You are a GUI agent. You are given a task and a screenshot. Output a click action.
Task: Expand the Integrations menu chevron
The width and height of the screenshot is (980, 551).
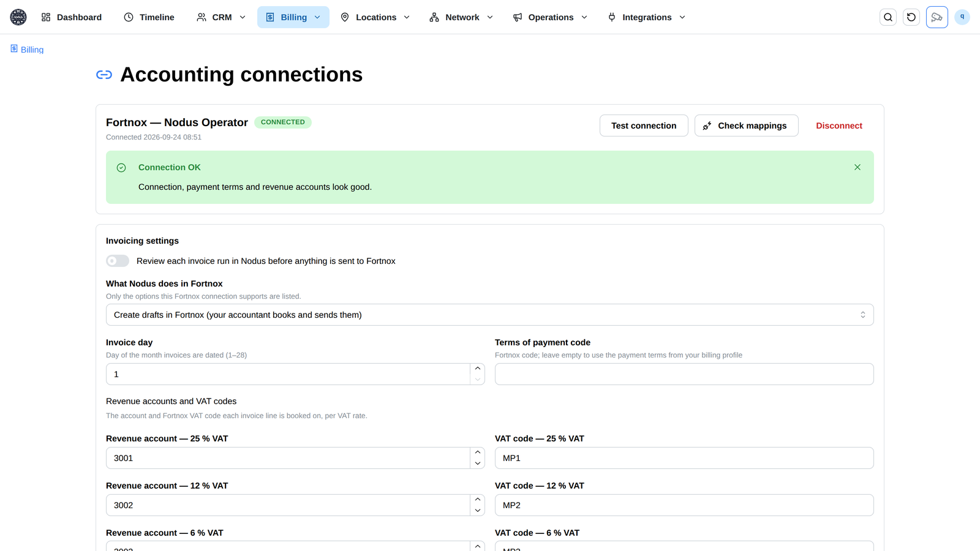click(682, 17)
